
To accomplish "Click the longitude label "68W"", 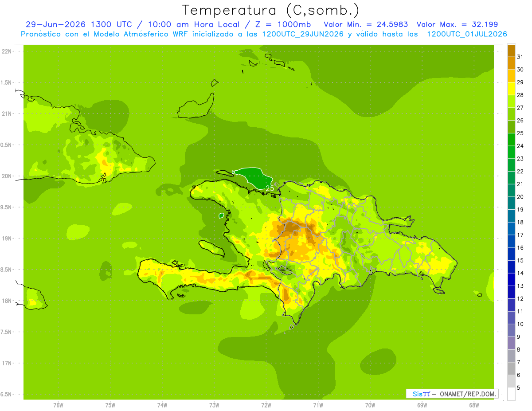I will (x=474, y=405).
